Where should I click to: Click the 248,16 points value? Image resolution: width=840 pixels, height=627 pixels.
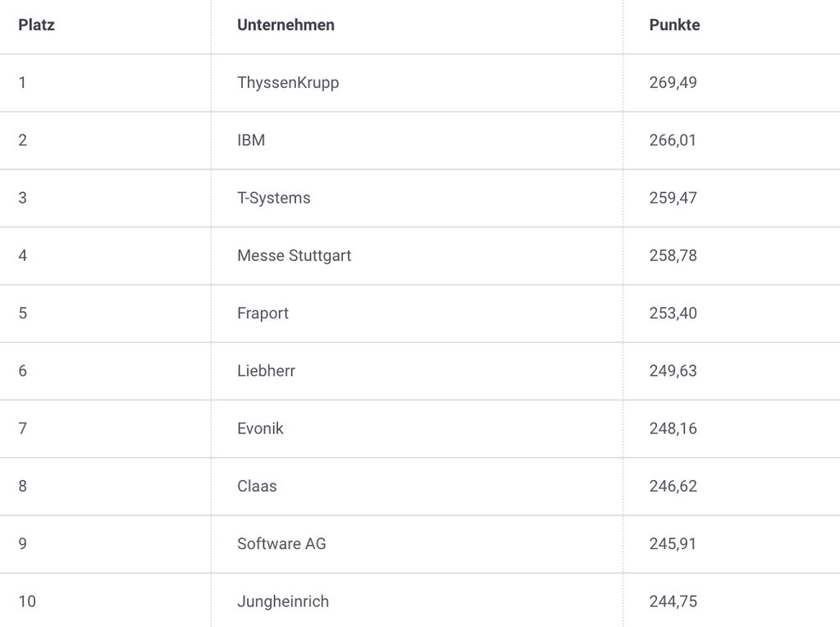673,428
